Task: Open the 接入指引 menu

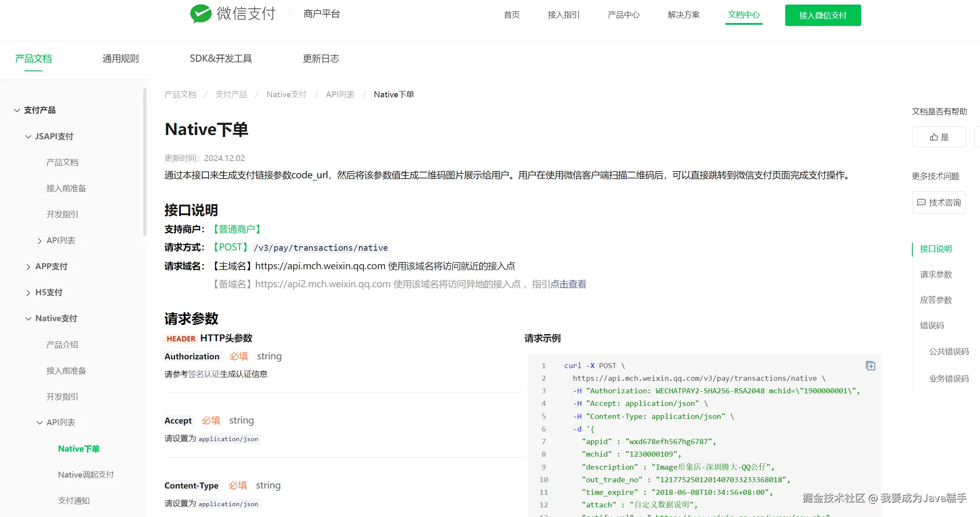Action: pos(564,15)
